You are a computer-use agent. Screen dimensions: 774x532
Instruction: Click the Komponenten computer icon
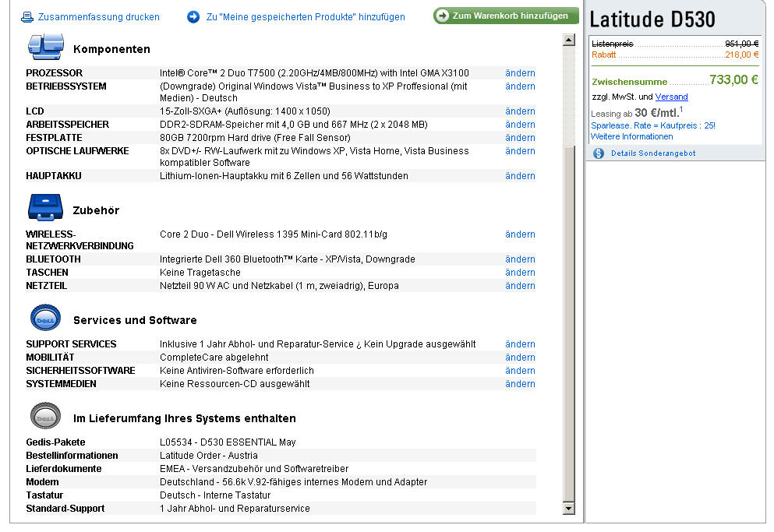[x=46, y=47]
